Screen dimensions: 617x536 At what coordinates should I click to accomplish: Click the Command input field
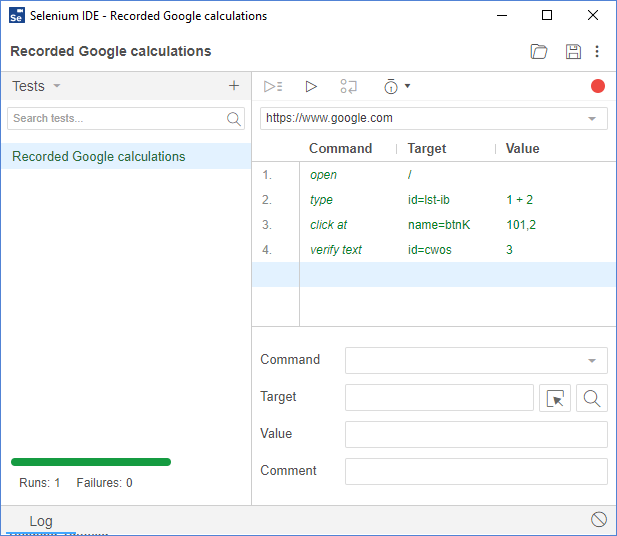coord(476,360)
